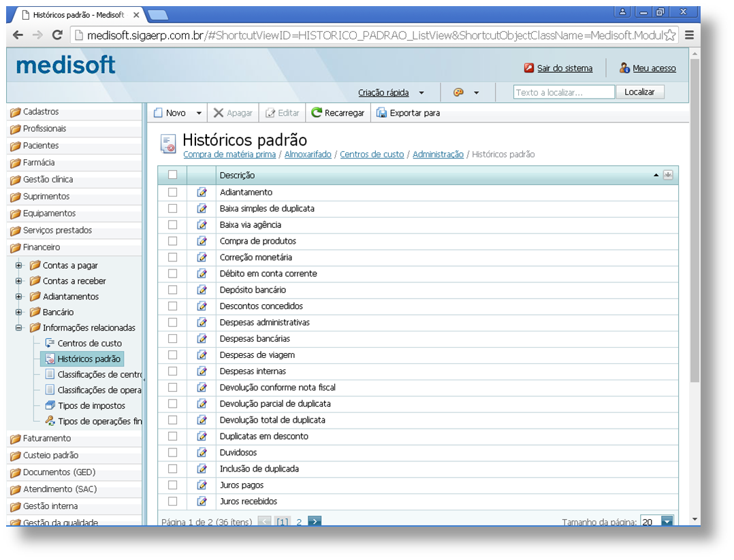Click the Meu acesso link
734x560 pixels.
(654, 68)
